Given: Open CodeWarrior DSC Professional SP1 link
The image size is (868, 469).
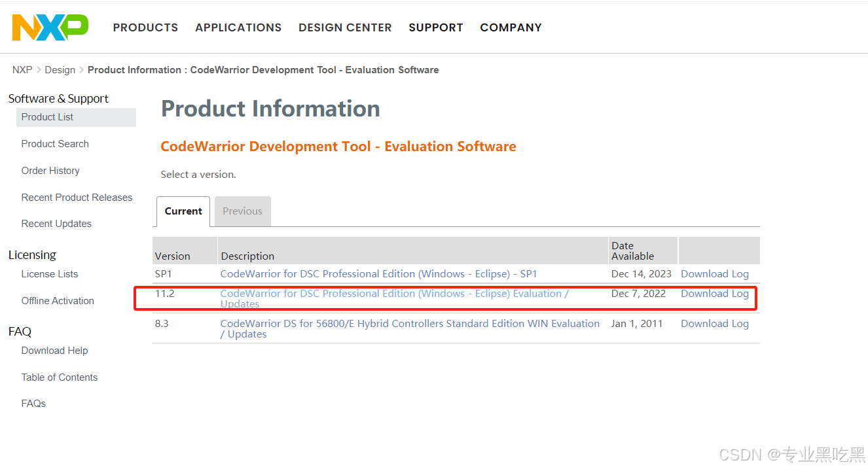Looking at the screenshot, I should [x=378, y=274].
